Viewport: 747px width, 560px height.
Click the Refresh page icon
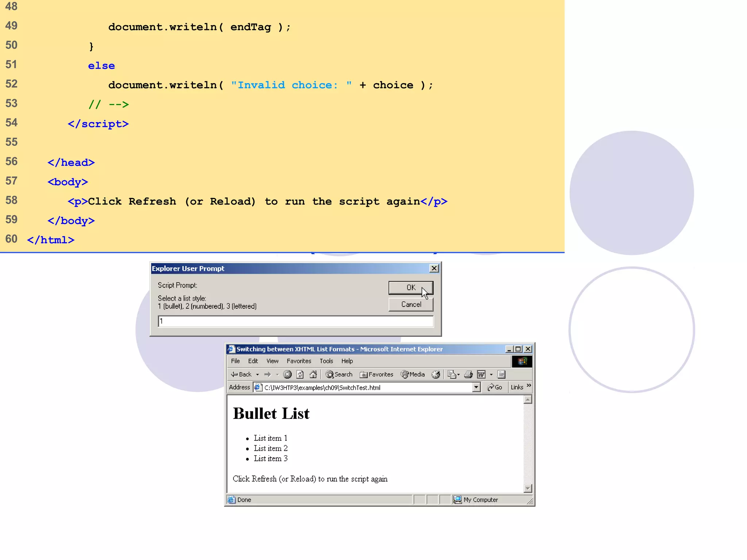pos(300,374)
